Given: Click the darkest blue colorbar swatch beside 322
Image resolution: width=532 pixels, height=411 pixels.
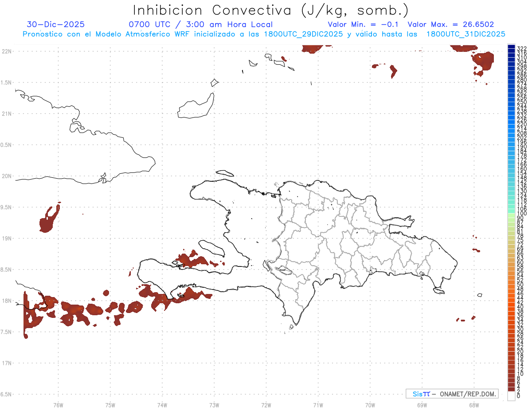Looking at the screenshot, I should [x=511, y=46].
